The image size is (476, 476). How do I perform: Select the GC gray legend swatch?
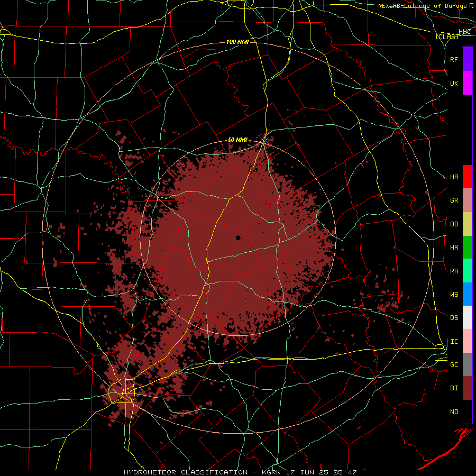point(467,364)
